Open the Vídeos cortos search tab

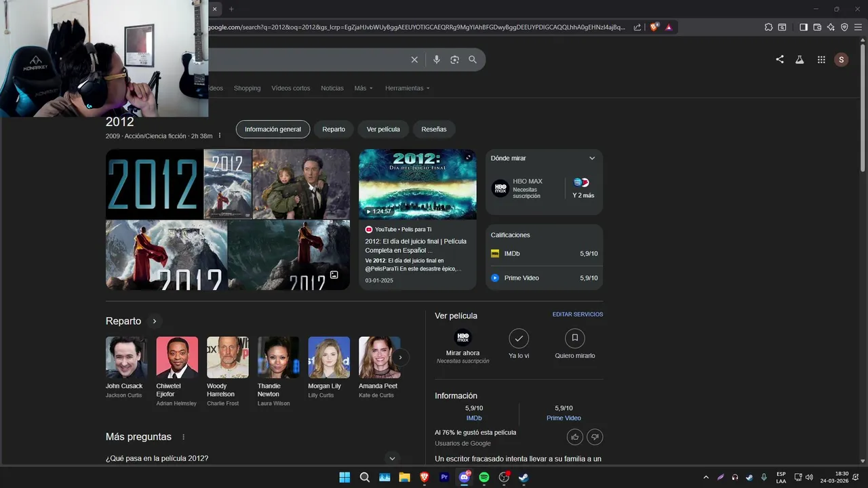[x=291, y=88]
